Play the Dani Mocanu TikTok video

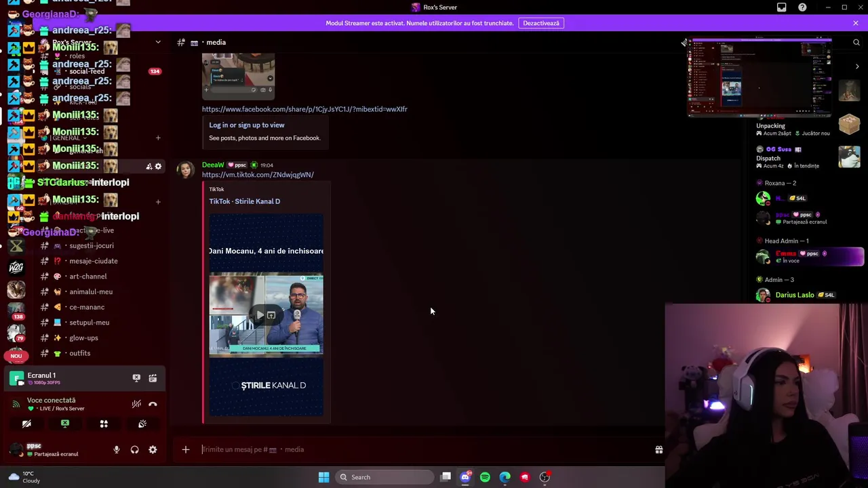coord(260,315)
